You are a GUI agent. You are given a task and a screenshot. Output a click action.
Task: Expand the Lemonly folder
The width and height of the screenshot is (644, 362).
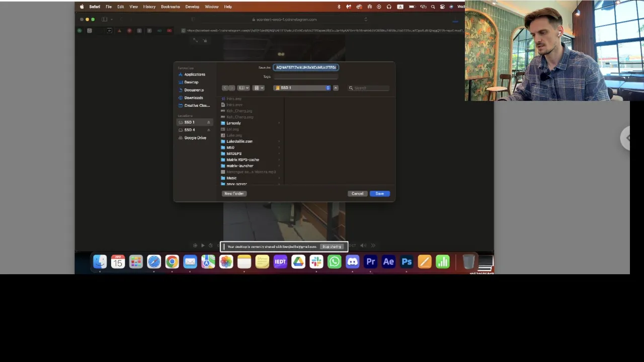tap(279, 123)
